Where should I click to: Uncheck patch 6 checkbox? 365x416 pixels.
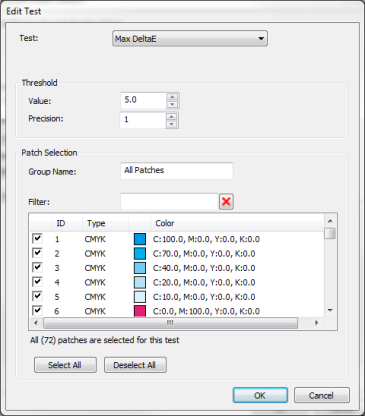(37, 311)
